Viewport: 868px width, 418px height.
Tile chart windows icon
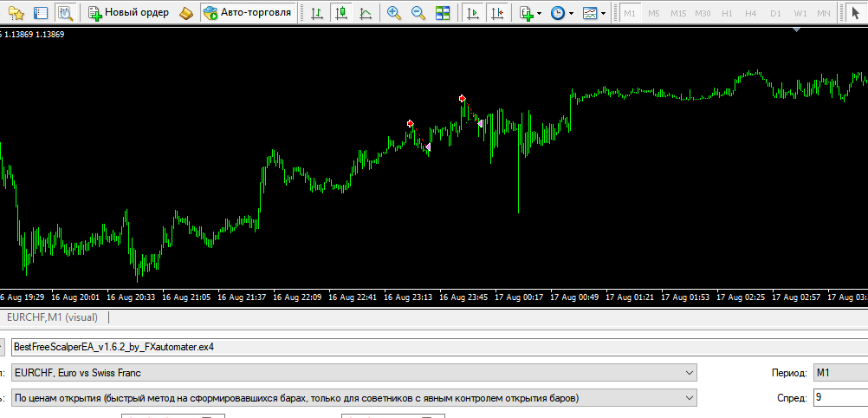point(443,13)
